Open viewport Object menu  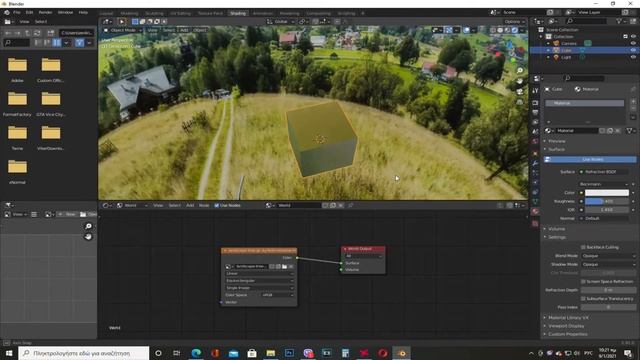[x=199, y=30]
